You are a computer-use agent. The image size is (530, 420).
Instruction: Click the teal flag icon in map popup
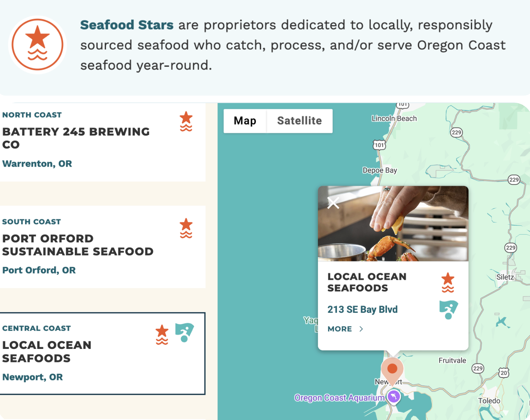click(449, 310)
